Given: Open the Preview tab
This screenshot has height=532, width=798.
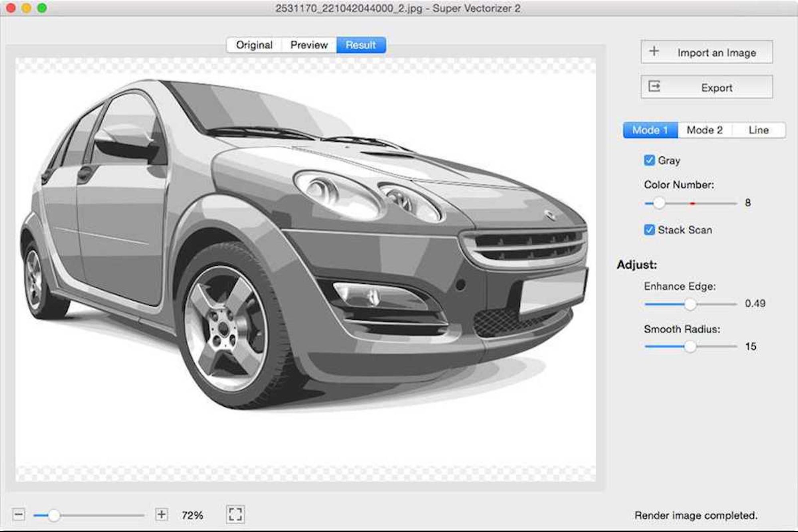Looking at the screenshot, I should click(x=309, y=45).
